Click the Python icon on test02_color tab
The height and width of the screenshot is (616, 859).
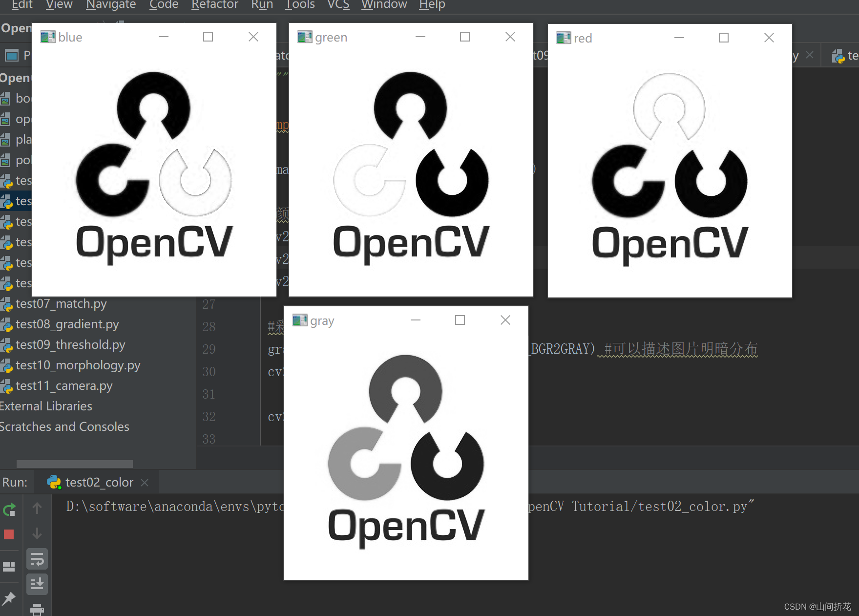[x=54, y=482]
